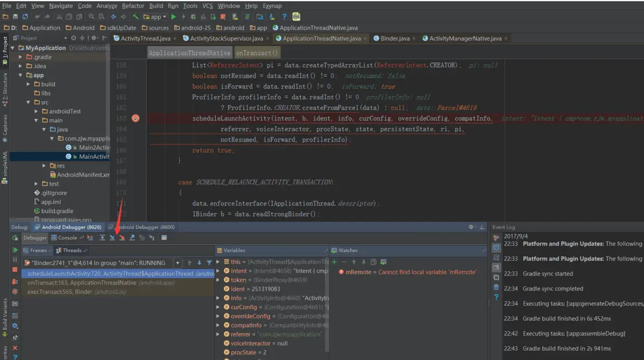This screenshot has width=644, height=360.
Task: Click the Step Over debugger icon
Action: pos(102,238)
